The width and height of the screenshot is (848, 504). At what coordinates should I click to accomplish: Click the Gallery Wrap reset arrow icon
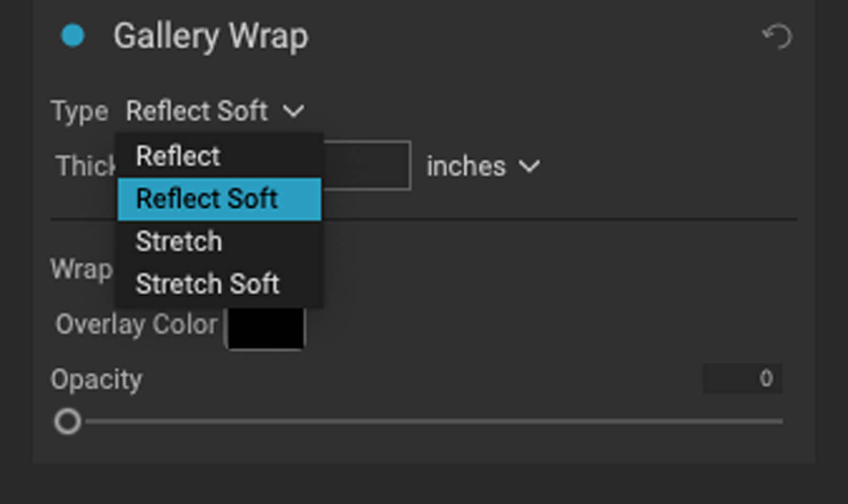point(778,37)
